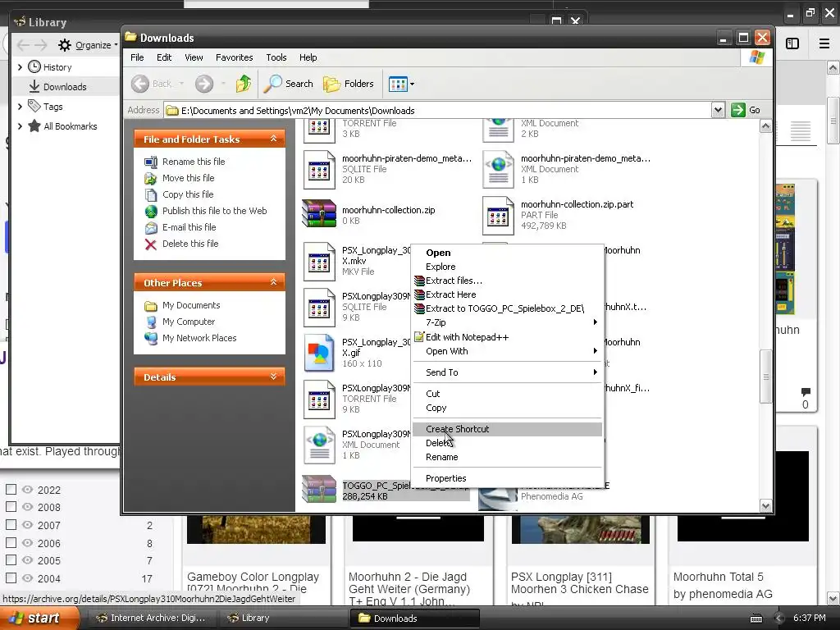Select the moorhuhn-collection.zip.part file icon
The height and width of the screenshot is (630, 840).
coord(498,216)
